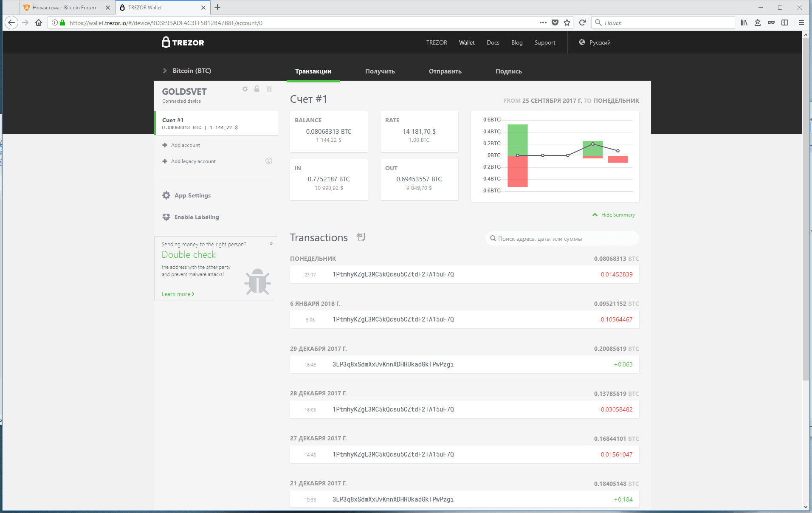
Task: Click the bookmarks download-star toolbar icon
Action: (758, 23)
